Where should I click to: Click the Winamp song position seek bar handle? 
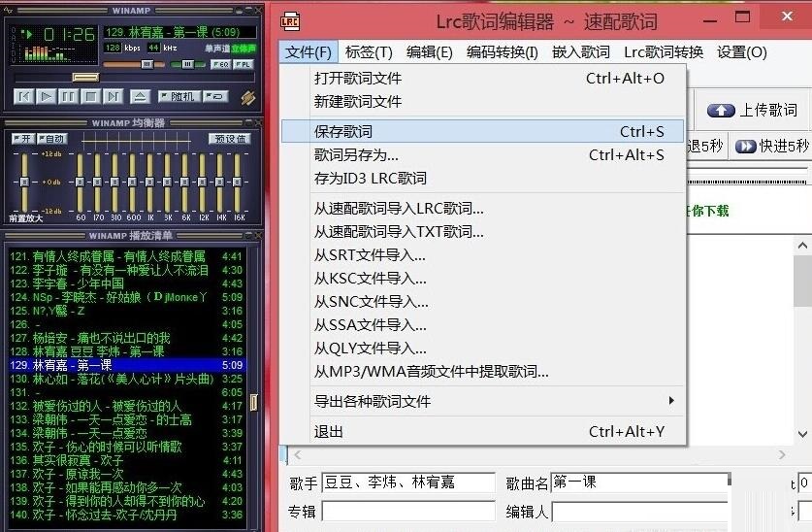tap(85, 78)
